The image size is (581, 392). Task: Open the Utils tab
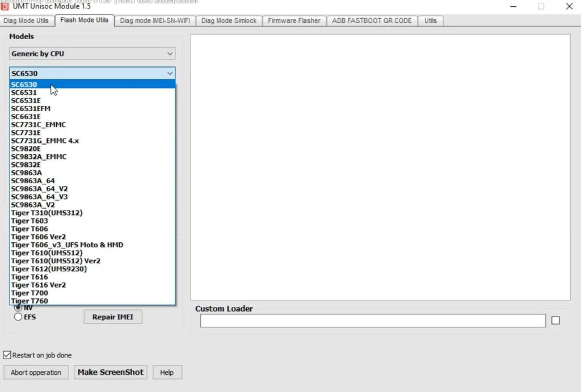coord(431,21)
